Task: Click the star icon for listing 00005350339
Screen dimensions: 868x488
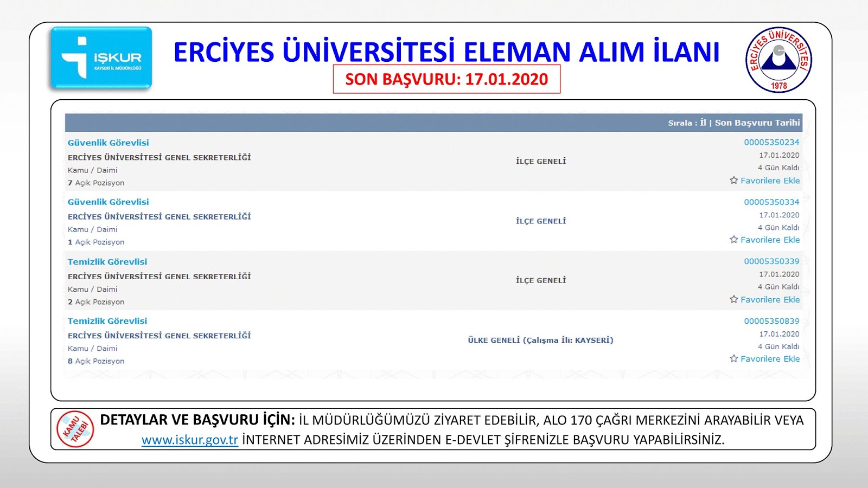Action: [x=733, y=299]
